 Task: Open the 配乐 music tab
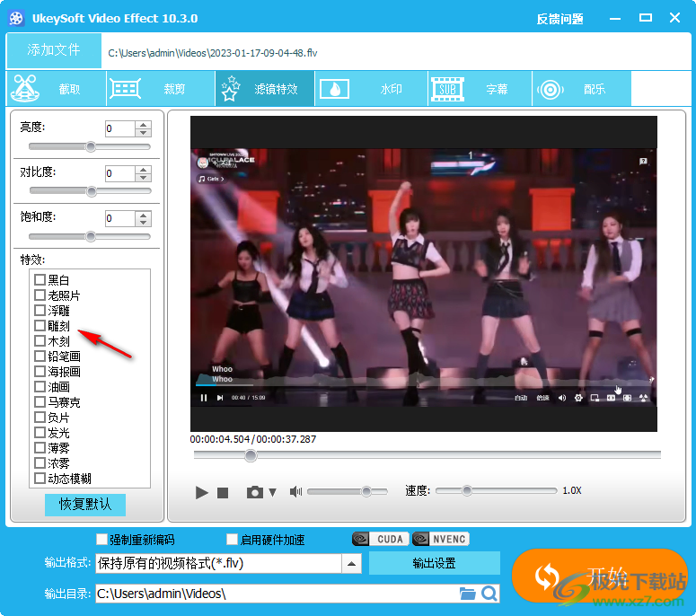tap(581, 89)
